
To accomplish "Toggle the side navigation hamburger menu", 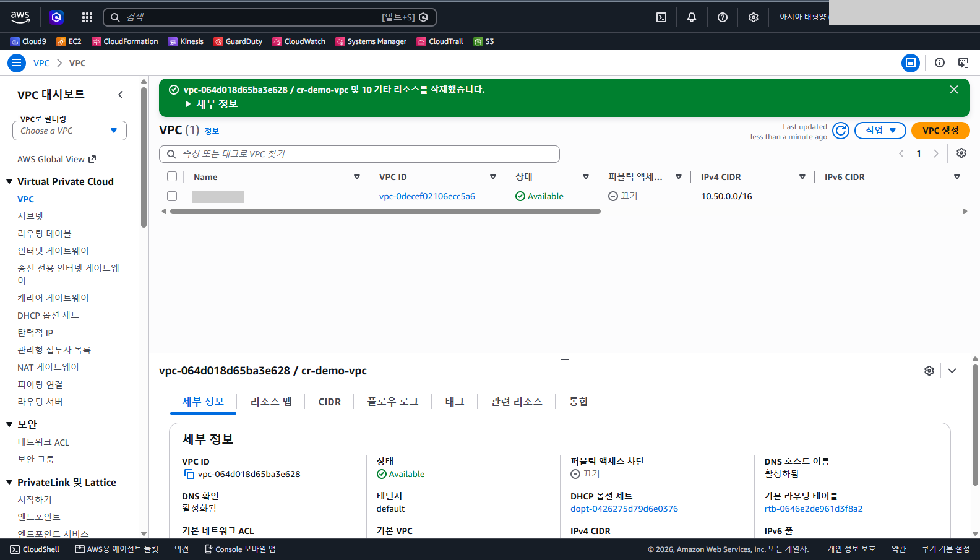I will [17, 63].
